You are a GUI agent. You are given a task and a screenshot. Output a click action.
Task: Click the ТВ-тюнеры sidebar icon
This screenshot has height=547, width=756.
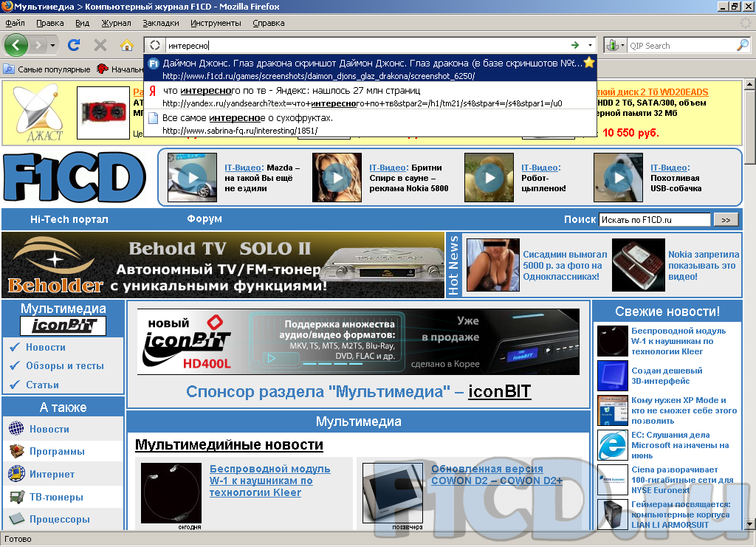coord(16,496)
